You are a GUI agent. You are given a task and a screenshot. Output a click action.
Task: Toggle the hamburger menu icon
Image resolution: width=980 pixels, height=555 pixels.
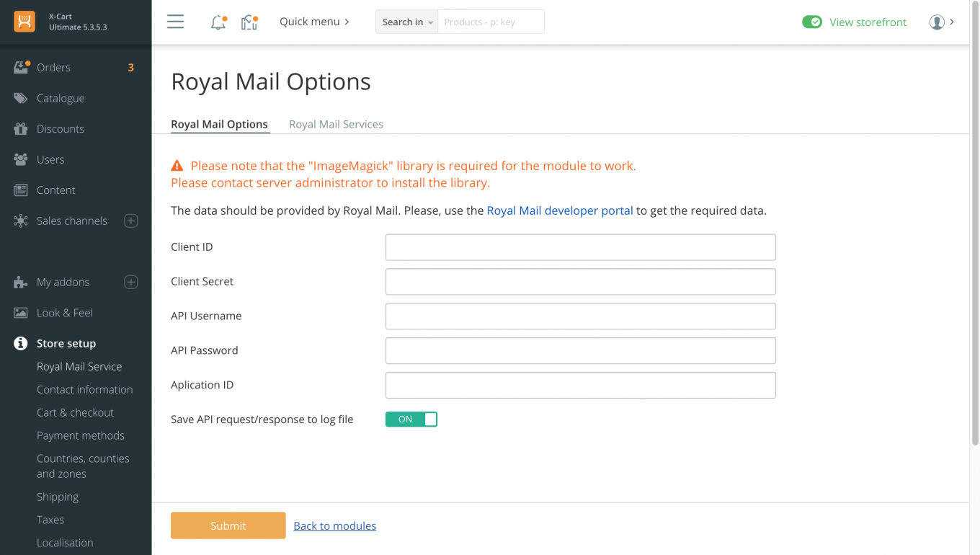pos(175,22)
